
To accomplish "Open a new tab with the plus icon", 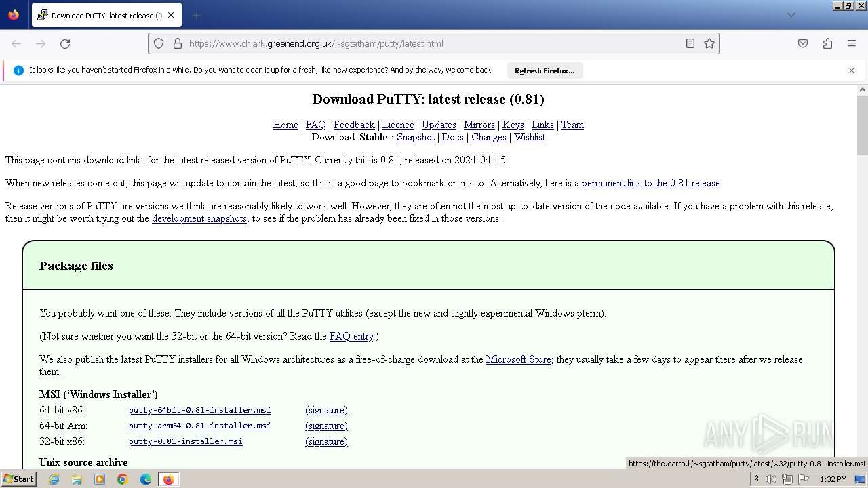I will click(196, 15).
